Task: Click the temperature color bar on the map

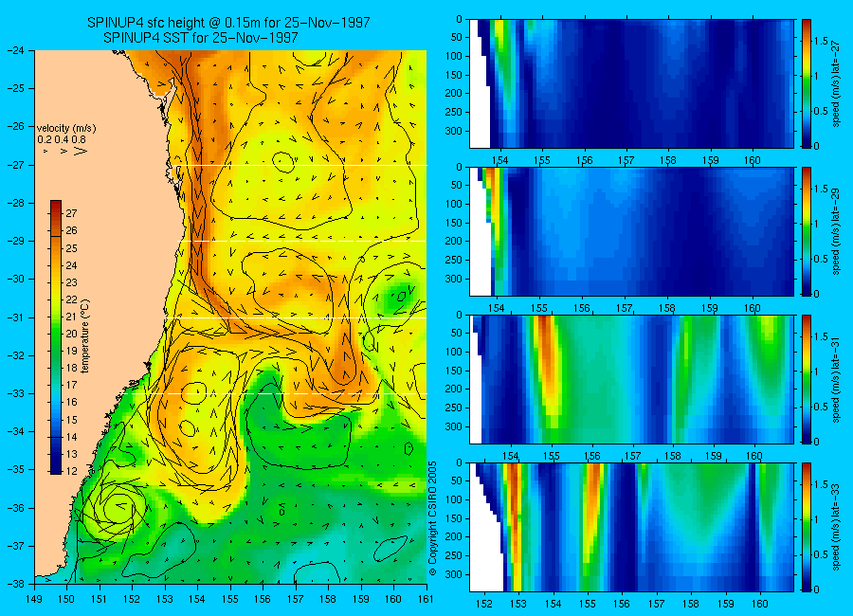Action: pyautogui.click(x=56, y=337)
